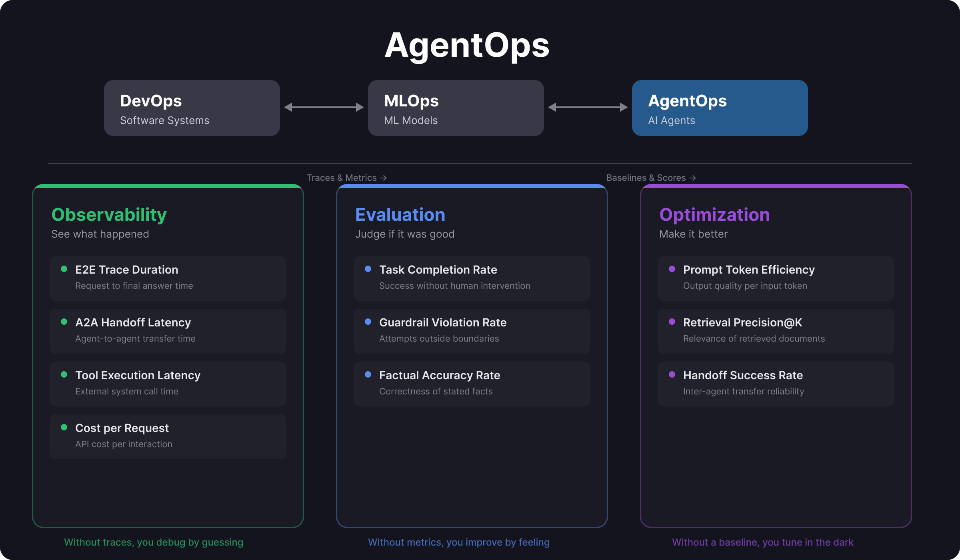Click the arrow after Traces & Metrics
Screen dimensions: 960x560
pos(384,178)
